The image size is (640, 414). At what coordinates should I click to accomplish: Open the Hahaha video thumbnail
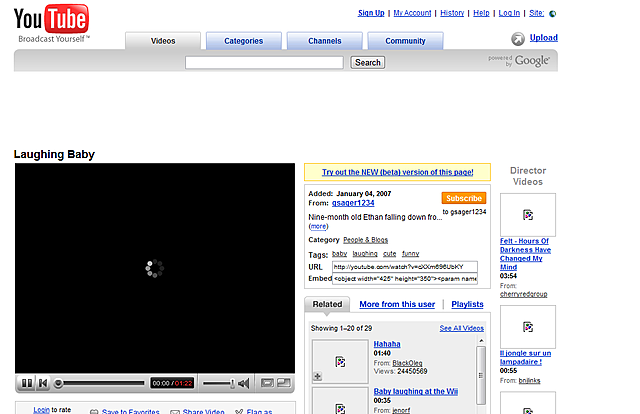coord(340,362)
